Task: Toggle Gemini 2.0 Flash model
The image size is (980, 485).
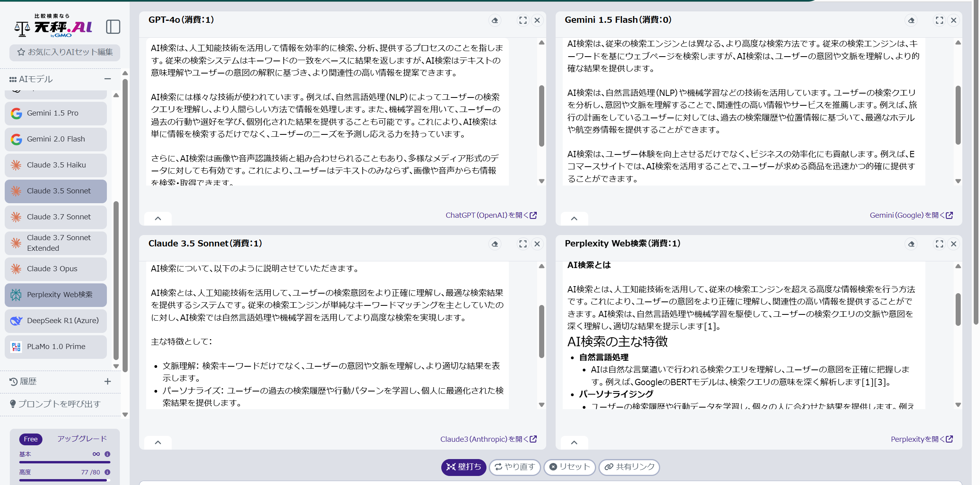Action: [56, 139]
